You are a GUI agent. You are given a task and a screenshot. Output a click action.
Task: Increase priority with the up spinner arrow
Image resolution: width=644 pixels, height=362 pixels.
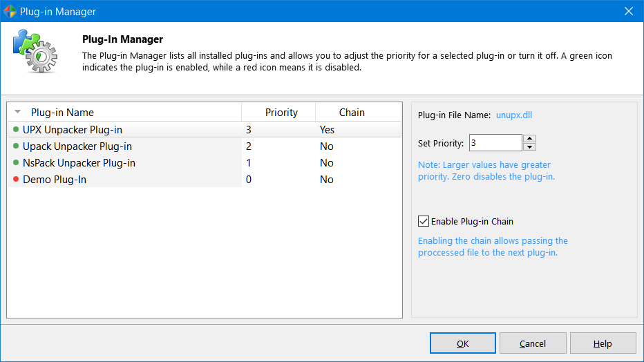pos(530,138)
